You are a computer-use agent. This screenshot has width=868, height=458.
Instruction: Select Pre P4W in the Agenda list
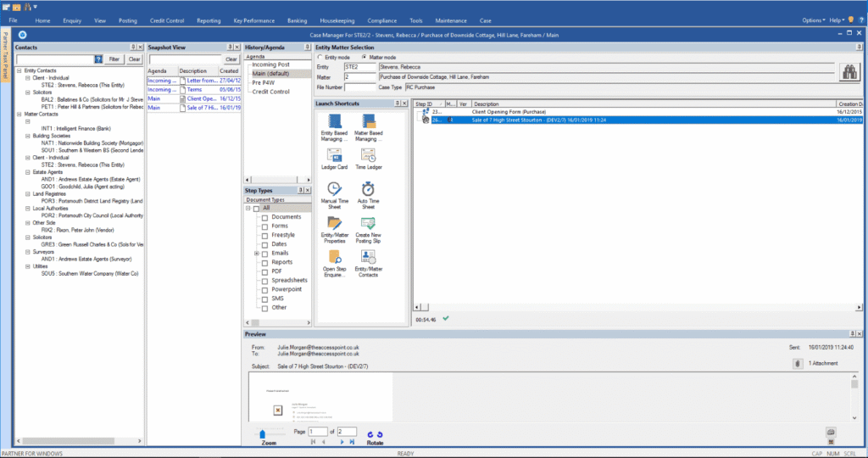(x=264, y=82)
